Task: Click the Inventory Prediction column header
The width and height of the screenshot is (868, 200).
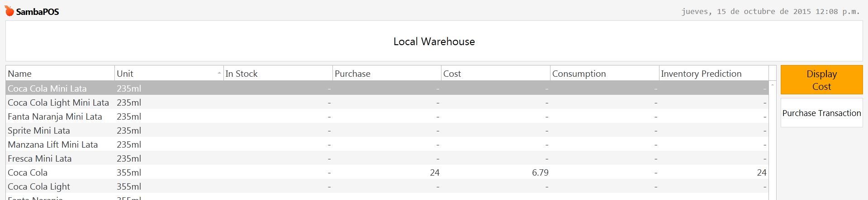Action: (x=714, y=74)
